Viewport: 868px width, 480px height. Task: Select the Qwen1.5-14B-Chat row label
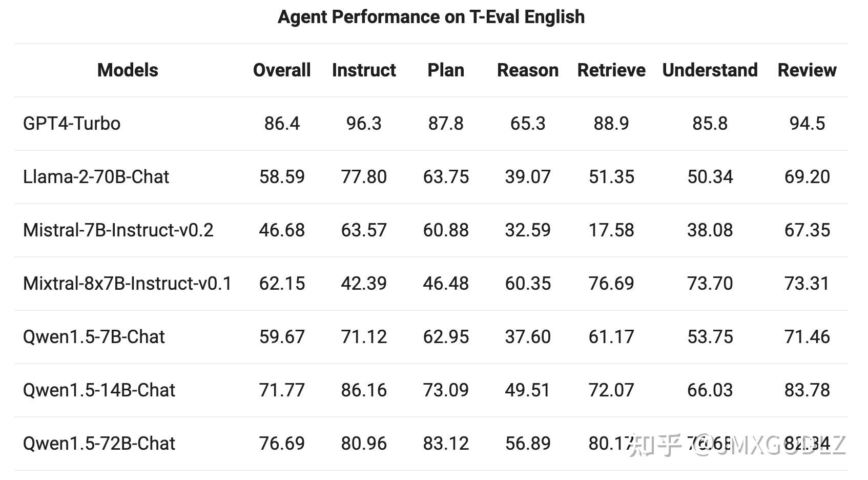pos(99,390)
